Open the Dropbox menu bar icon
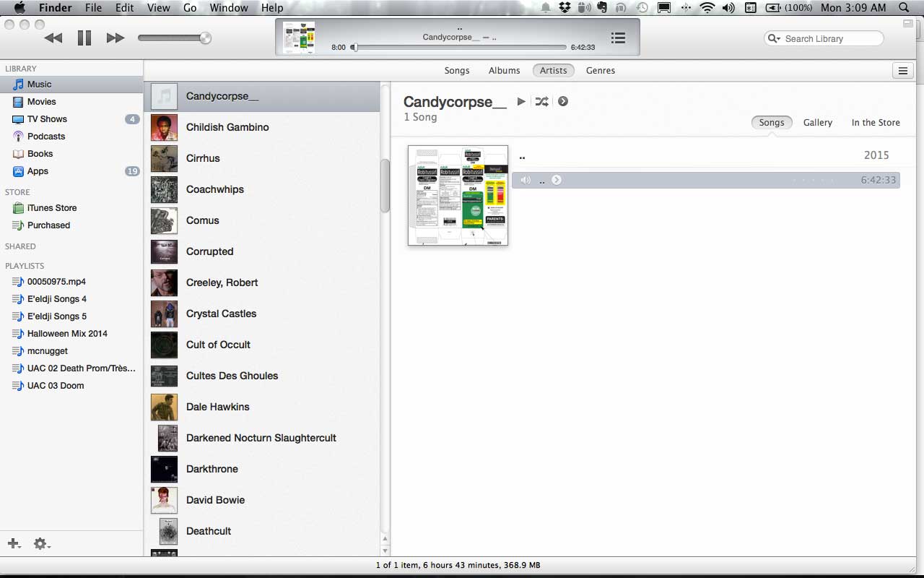Screen dimensions: 924x578 pos(565,8)
